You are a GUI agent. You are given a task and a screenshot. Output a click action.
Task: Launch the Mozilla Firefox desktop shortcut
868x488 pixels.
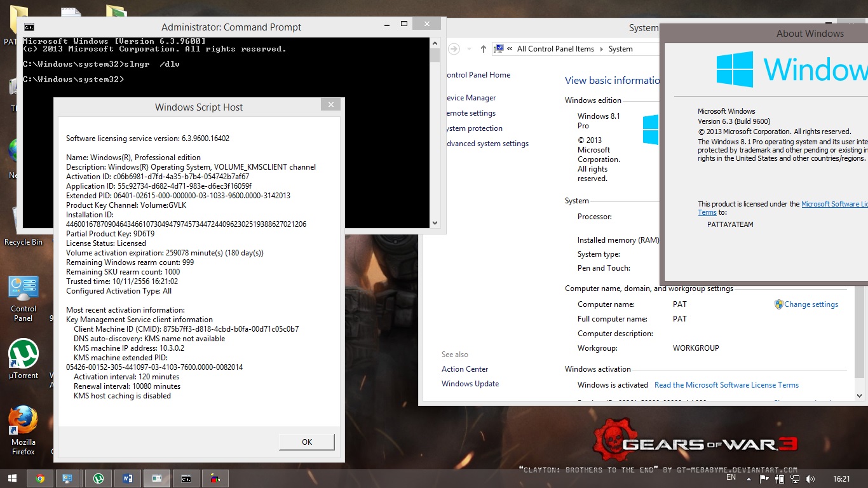pos(24,431)
